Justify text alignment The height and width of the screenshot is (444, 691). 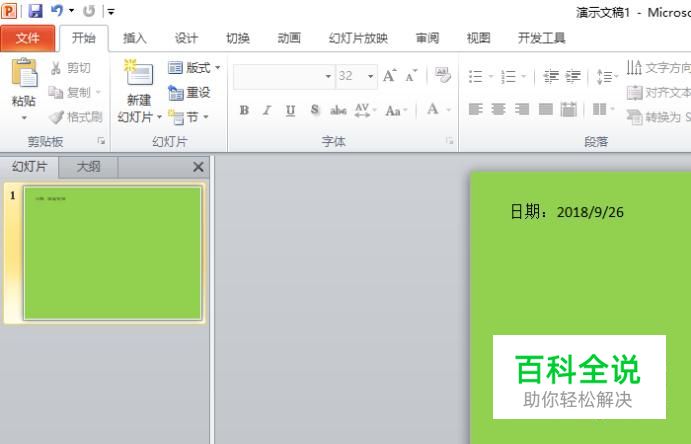tap(546, 109)
